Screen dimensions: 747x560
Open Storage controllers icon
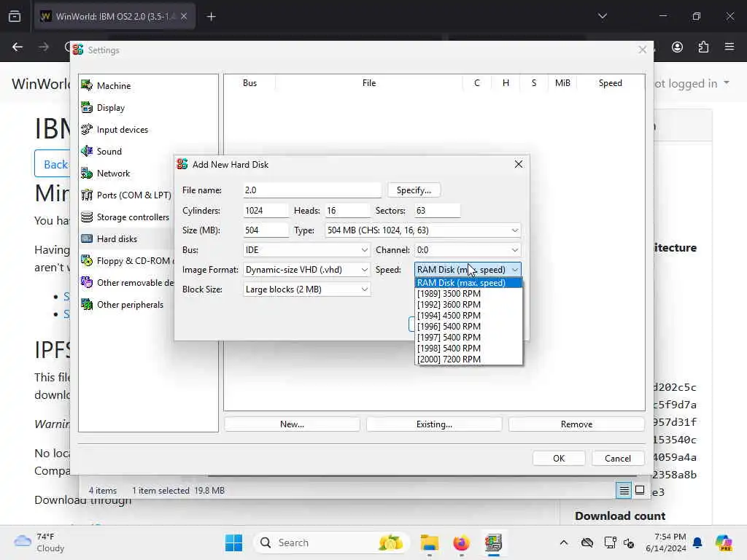pos(87,217)
